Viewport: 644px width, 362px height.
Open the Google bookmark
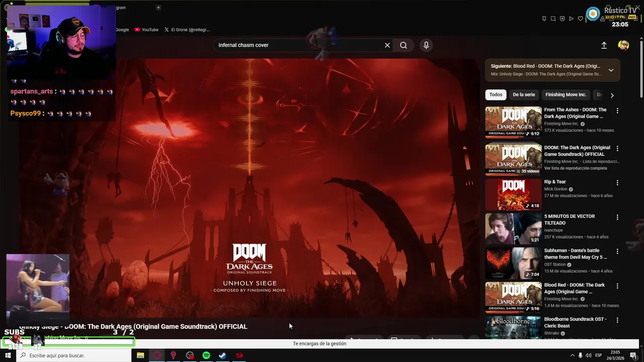[x=122, y=30]
